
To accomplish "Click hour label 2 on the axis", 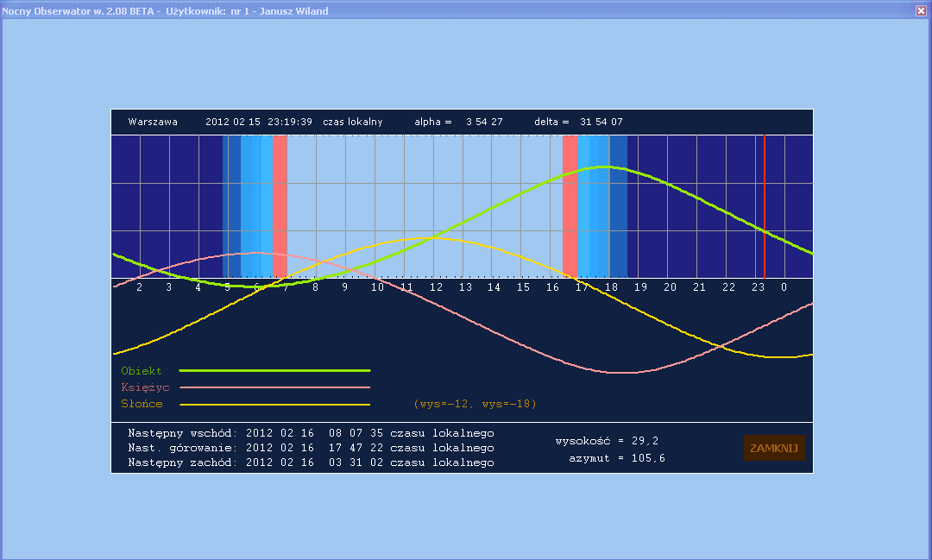I will click(x=140, y=287).
